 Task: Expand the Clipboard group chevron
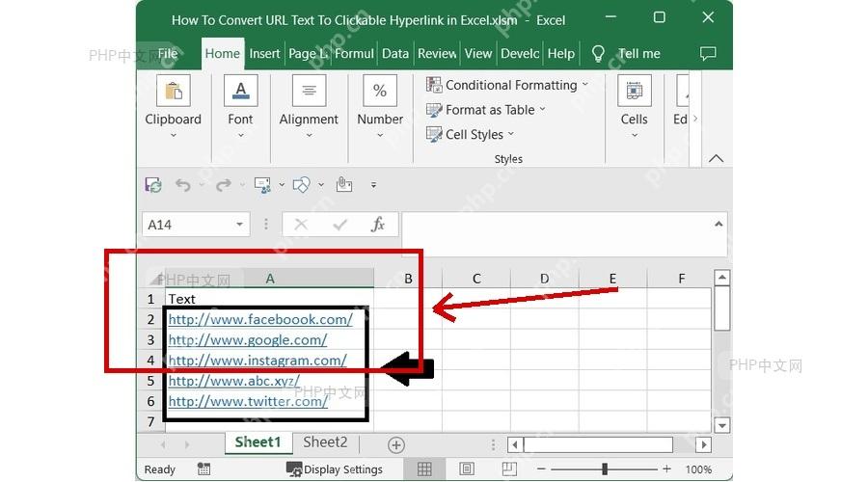click(x=174, y=135)
